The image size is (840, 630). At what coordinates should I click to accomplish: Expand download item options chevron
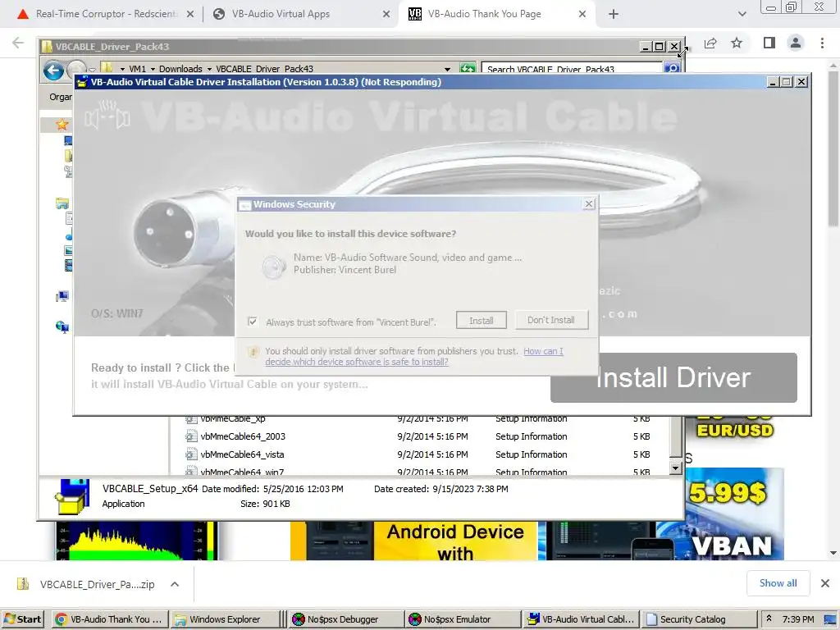click(x=175, y=584)
